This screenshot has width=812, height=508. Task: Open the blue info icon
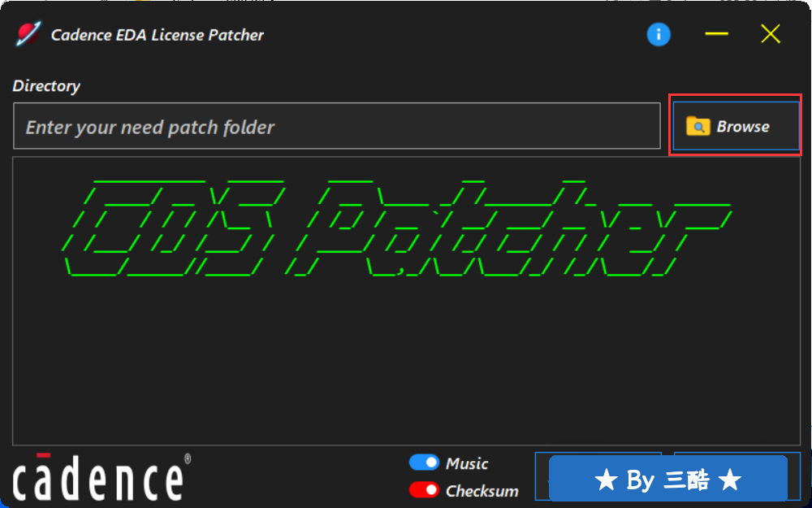pos(659,35)
